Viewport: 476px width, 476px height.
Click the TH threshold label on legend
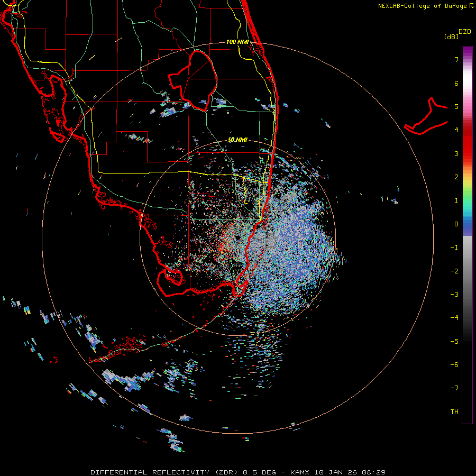(454, 412)
